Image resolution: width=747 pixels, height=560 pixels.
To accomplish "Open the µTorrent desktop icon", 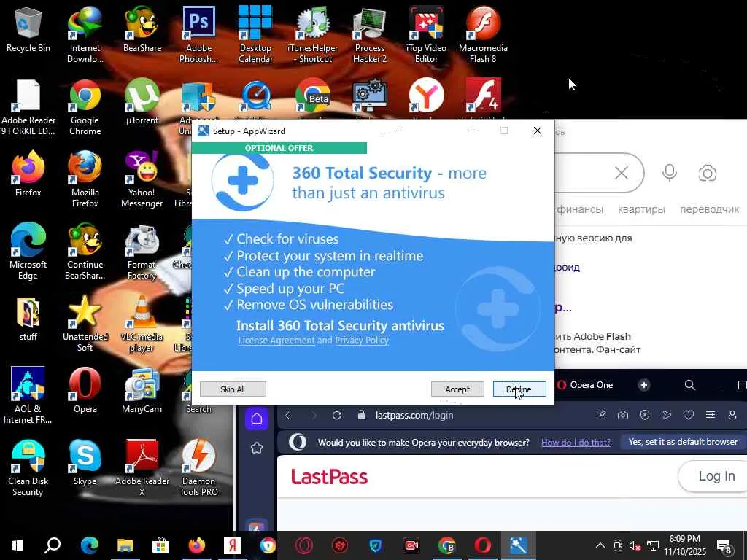I will coord(142,102).
